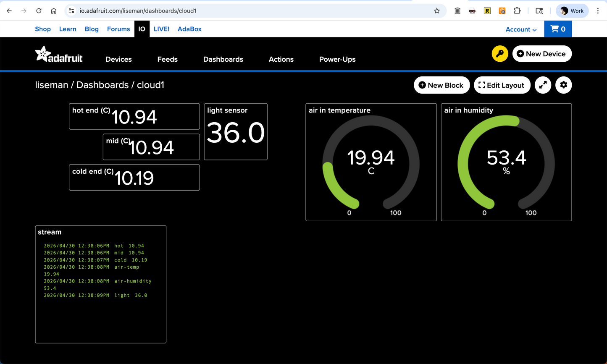607x364 pixels.
Task: Reload the current page
Action: coord(39,11)
